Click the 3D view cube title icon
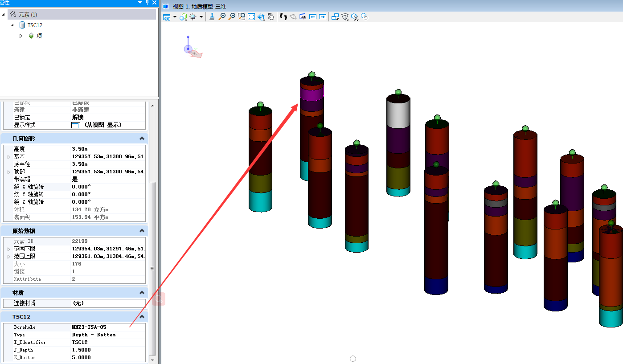623x364 pixels. pos(166,6)
